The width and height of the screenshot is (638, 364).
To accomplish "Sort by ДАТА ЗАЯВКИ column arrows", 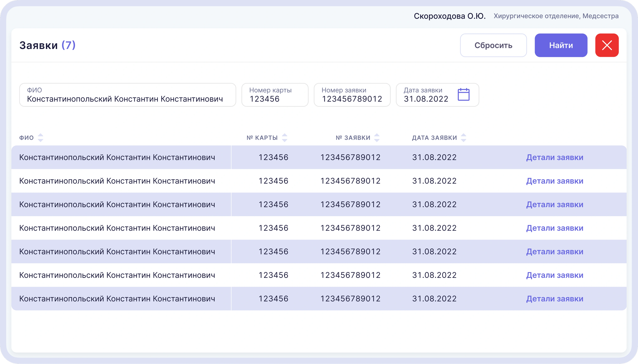I will click(464, 138).
